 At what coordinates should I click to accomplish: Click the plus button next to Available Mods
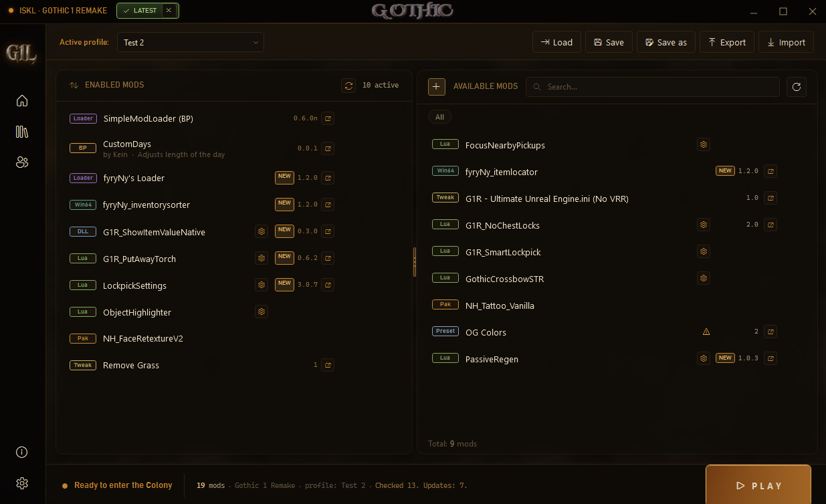436,87
